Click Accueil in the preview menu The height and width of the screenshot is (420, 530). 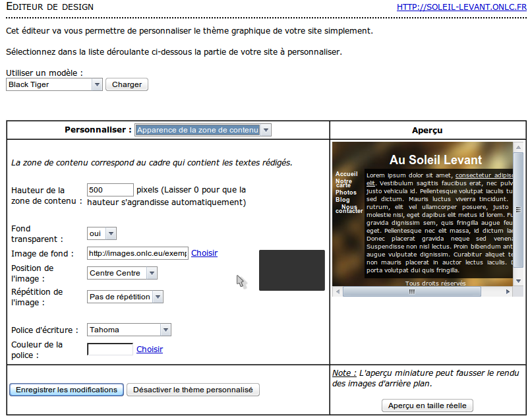click(x=347, y=174)
